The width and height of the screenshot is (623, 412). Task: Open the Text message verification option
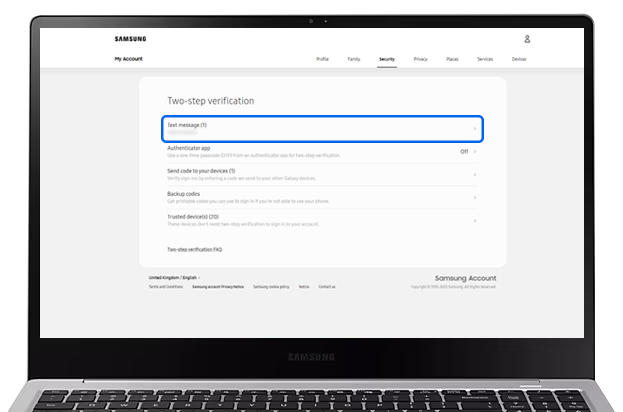tap(322, 128)
